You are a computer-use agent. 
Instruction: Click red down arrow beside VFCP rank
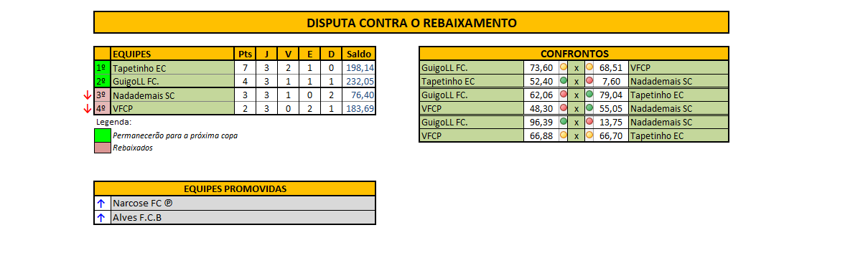pos(88,109)
